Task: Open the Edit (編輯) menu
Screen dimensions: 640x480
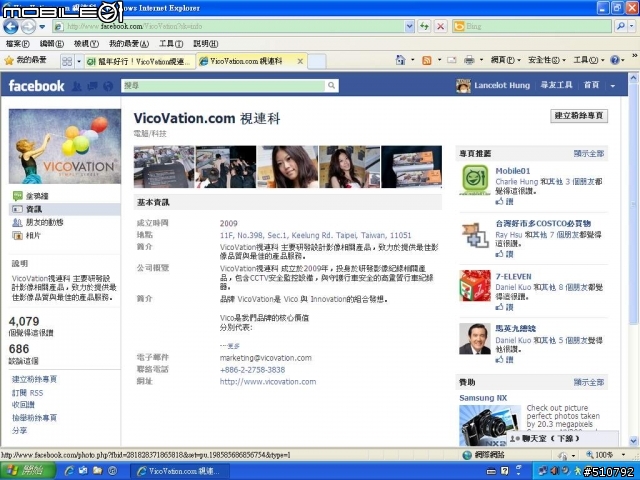Action: click(51, 44)
